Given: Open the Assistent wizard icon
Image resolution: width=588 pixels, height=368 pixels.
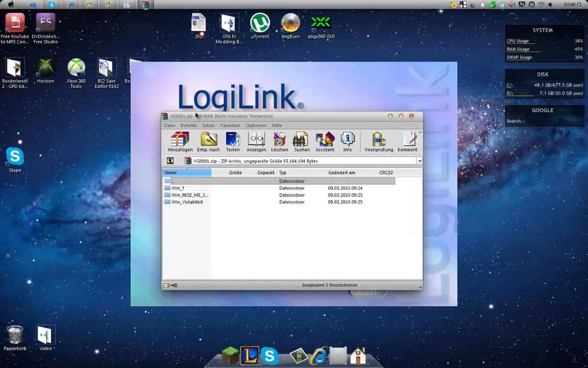Looking at the screenshot, I should pos(325,142).
